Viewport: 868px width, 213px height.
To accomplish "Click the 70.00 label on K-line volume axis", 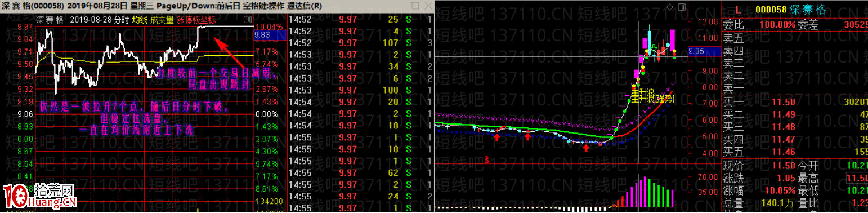I will point(707,177).
